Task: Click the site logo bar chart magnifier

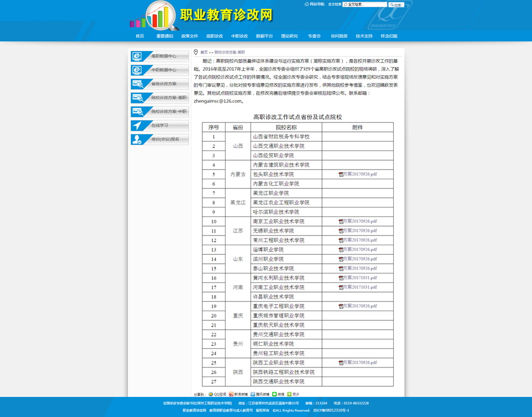Action: click(155, 15)
